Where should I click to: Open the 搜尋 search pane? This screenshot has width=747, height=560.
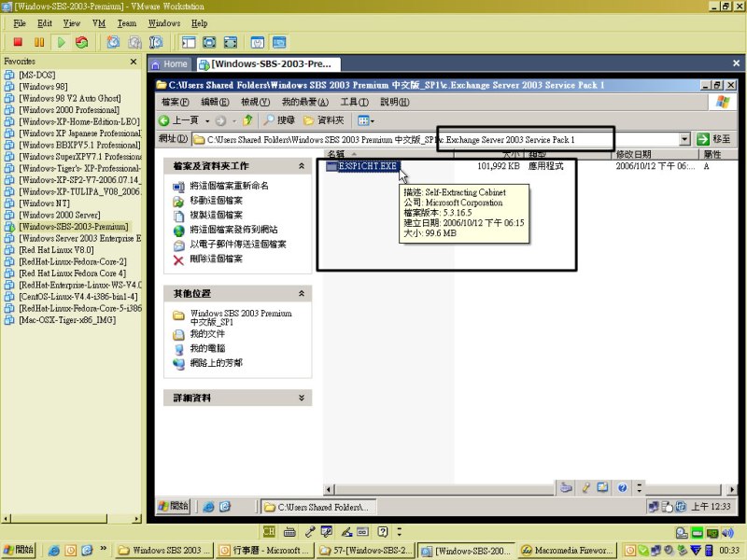279,120
